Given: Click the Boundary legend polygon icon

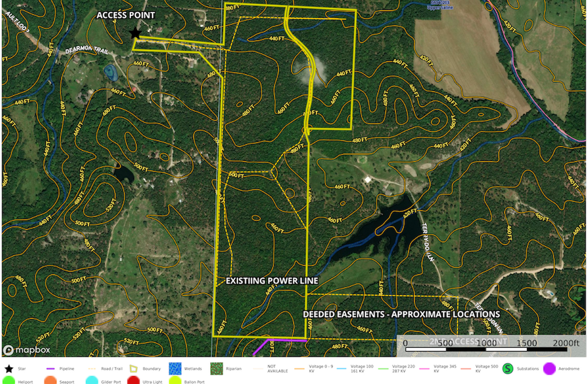Looking at the screenshot, I should click(133, 369).
